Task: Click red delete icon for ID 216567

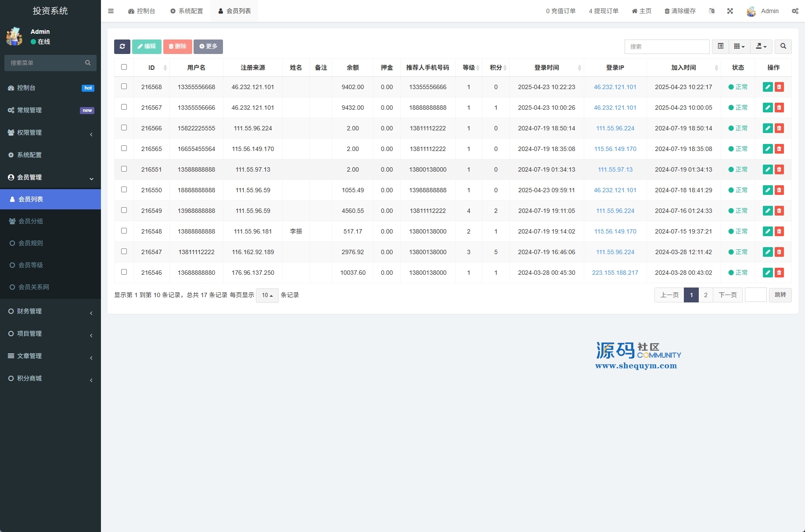Action: tap(779, 108)
